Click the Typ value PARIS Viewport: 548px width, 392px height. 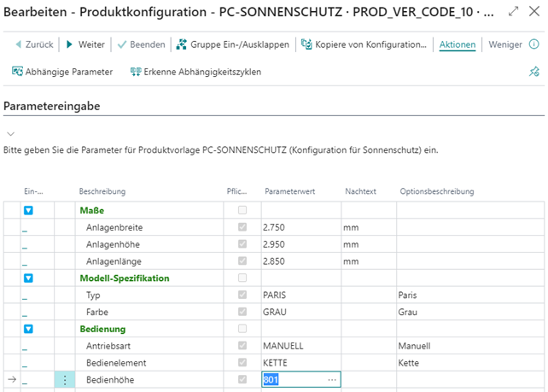(274, 295)
